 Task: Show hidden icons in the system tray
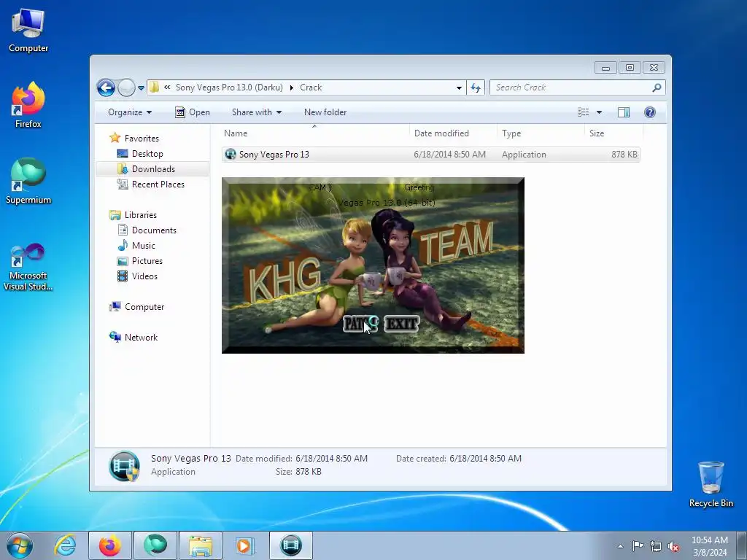click(x=620, y=546)
